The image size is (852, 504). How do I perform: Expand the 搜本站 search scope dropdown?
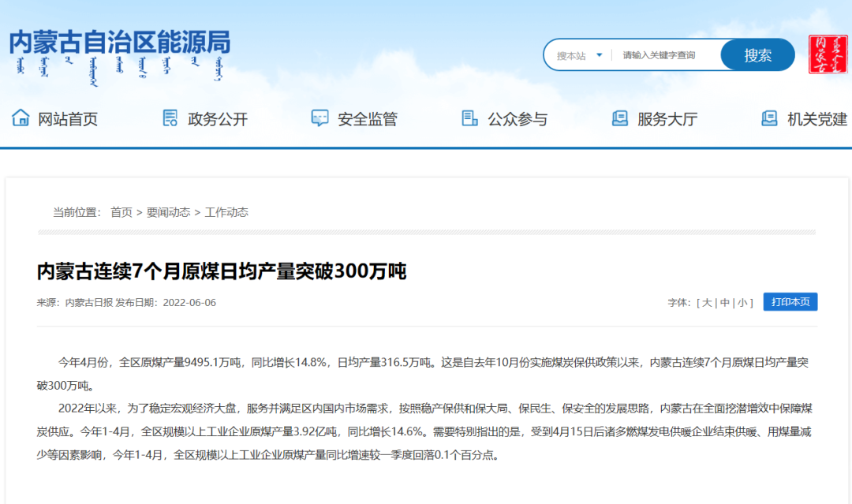pyautogui.click(x=579, y=55)
